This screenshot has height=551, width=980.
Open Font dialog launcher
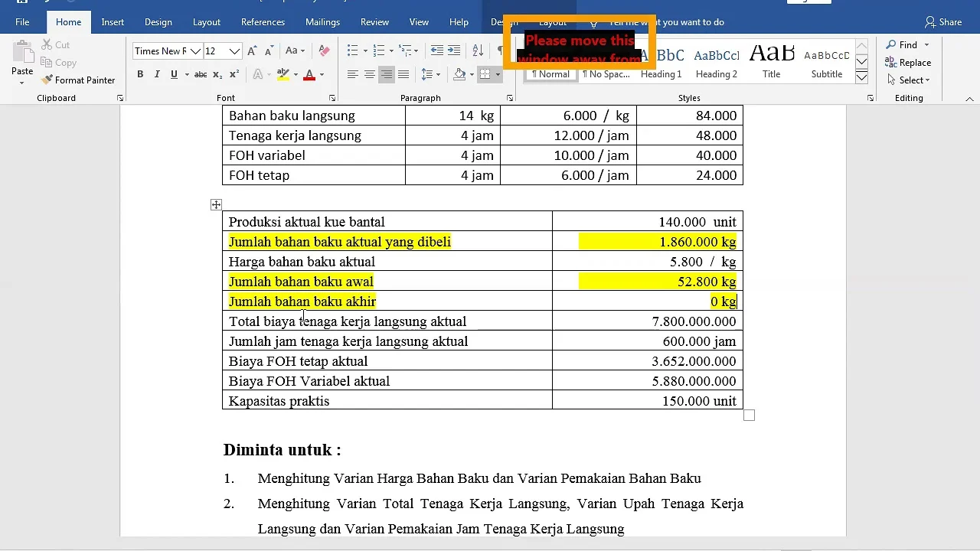[332, 99]
